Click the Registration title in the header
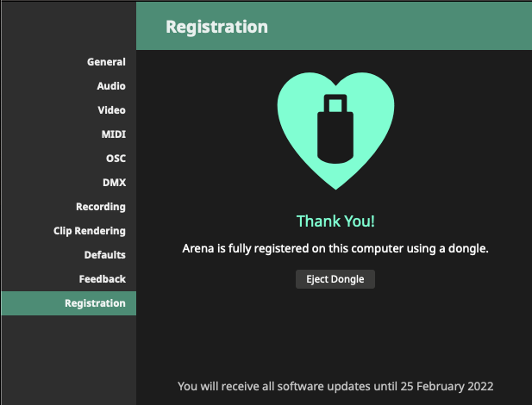532x405 pixels. [x=216, y=27]
